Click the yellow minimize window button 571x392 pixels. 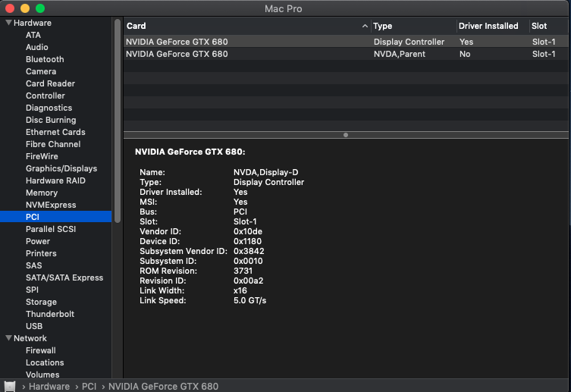click(x=25, y=8)
